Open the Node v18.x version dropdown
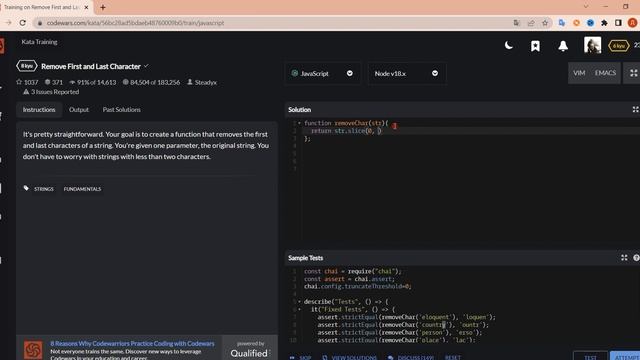This screenshot has width=640, height=360. (407, 73)
